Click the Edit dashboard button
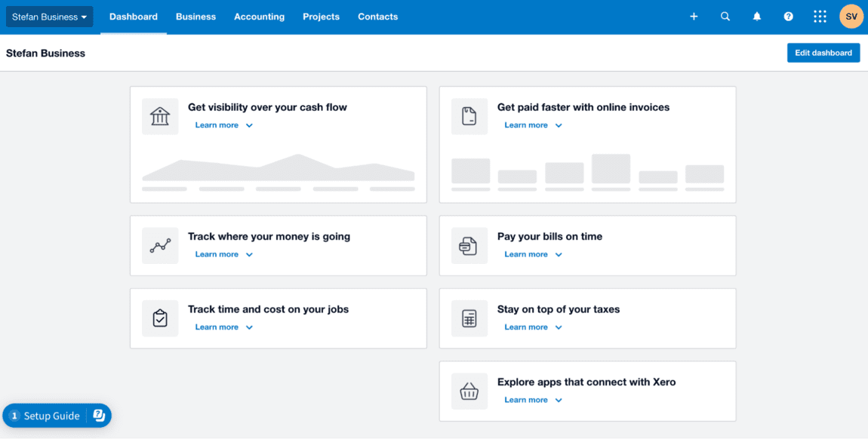 tap(823, 53)
